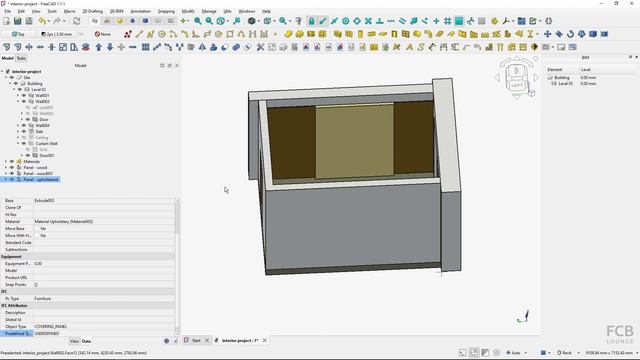Select the Draft line tool
Screen dimensions: 640x360
(x=139, y=34)
